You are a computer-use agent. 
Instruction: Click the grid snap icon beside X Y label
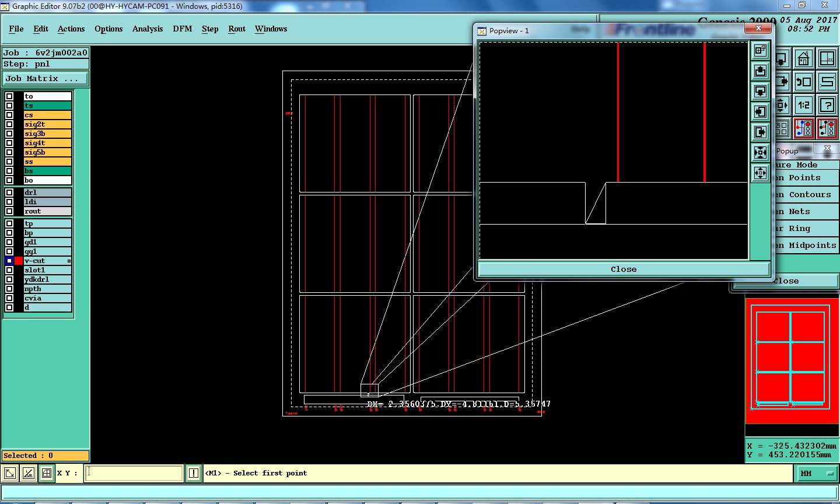pos(47,473)
